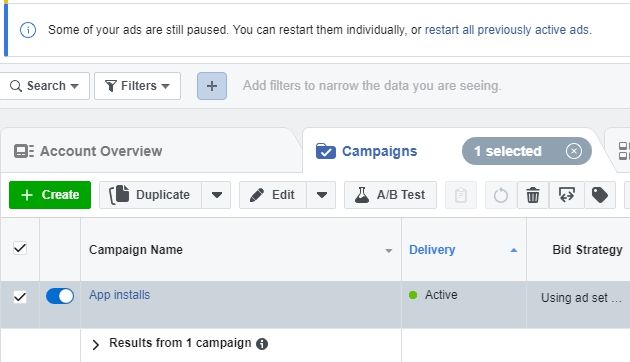
Task: Toggle off the App installs campaign switch
Action: (60, 296)
